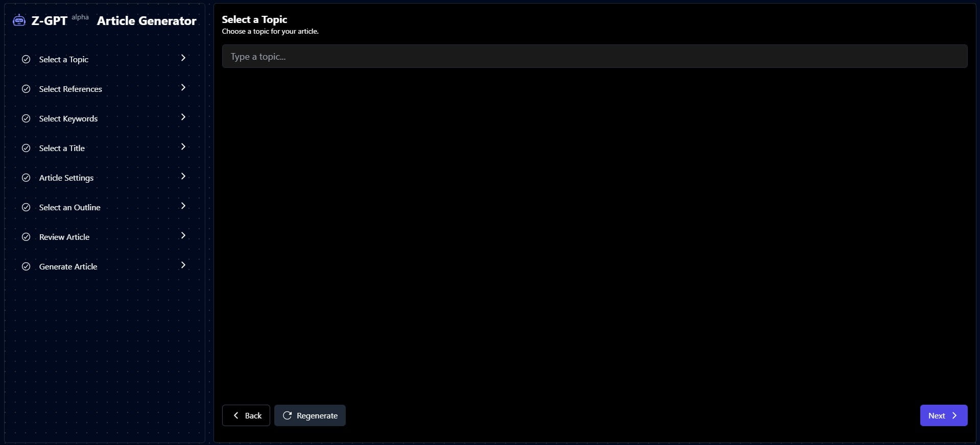Expand the Select References chevron
Screen dimensions: 980x445
[x=183, y=87]
